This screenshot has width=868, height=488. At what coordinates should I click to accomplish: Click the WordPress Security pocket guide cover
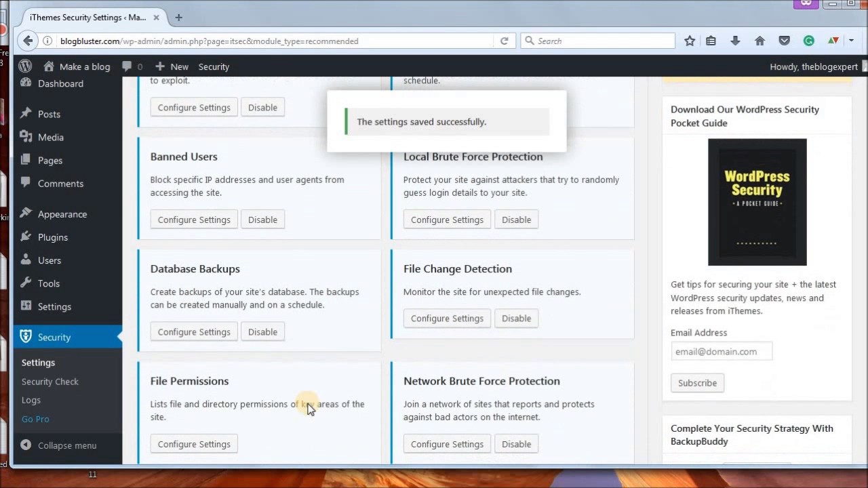(x=757, y=202)
